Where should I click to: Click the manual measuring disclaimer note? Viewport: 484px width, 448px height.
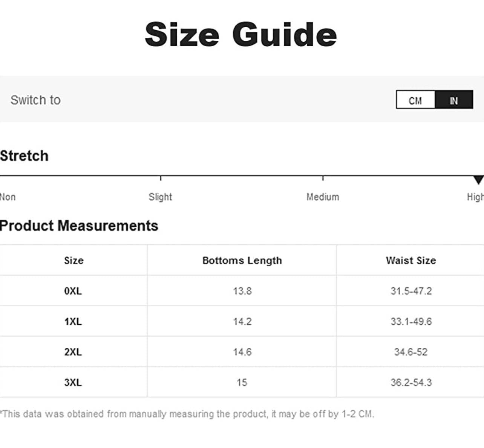click(x=187, y=414)
